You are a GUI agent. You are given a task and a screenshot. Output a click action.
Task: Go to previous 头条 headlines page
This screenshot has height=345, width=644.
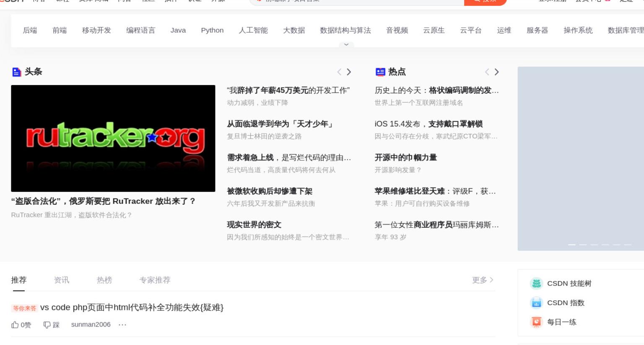click(339, 72)
